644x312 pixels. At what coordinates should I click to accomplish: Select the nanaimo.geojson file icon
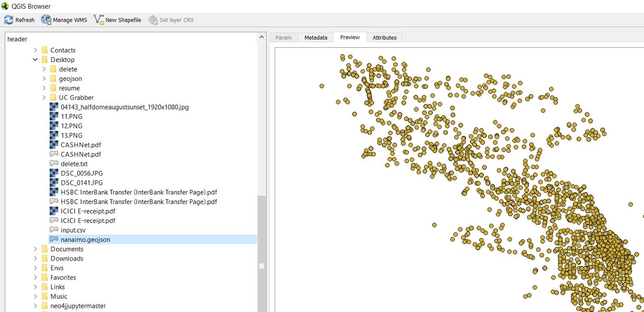pos(53,239)
